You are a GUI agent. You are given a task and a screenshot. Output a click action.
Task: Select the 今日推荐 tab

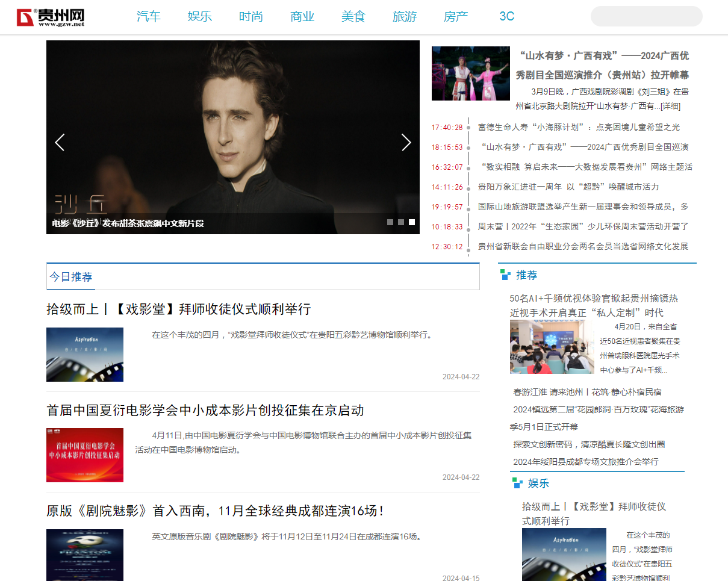click(x=71, y=277)
